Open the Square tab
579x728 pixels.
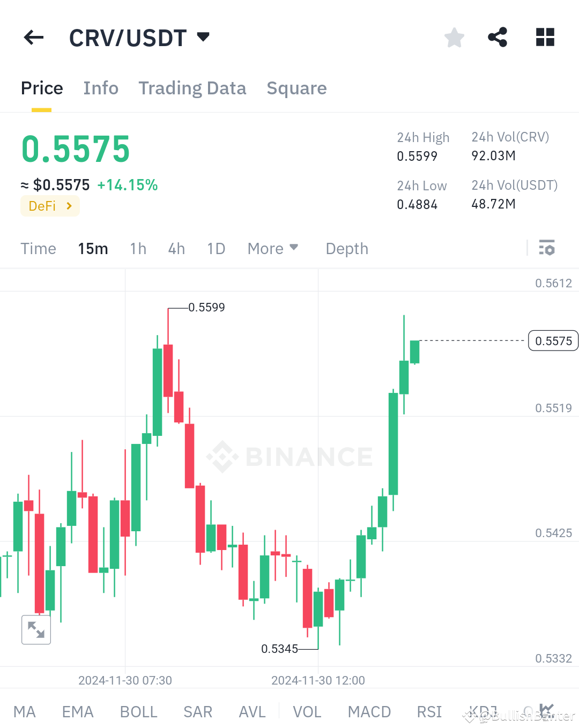[296, 88]
